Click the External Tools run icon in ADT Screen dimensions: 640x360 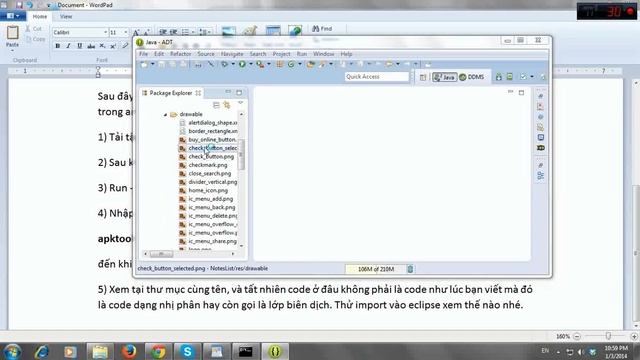[260, 64]
